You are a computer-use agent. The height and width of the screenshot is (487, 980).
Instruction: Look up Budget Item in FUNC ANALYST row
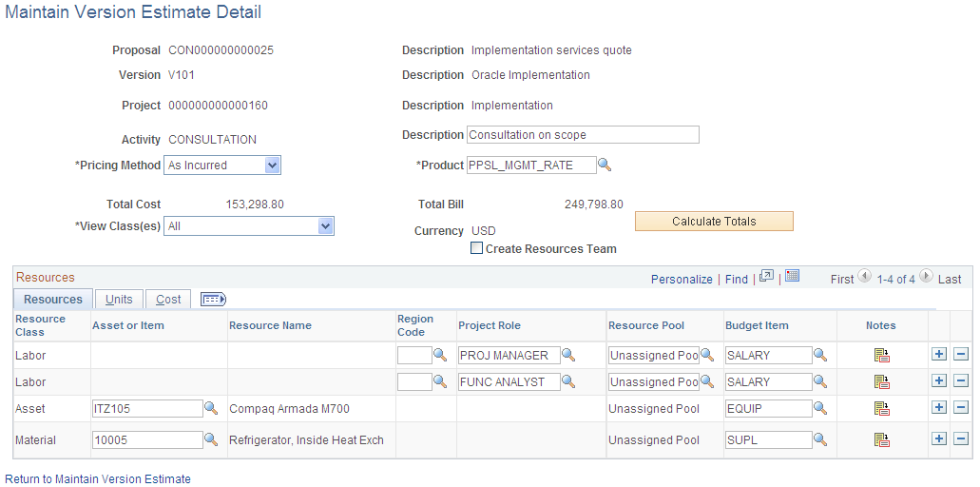coord(820,381)
